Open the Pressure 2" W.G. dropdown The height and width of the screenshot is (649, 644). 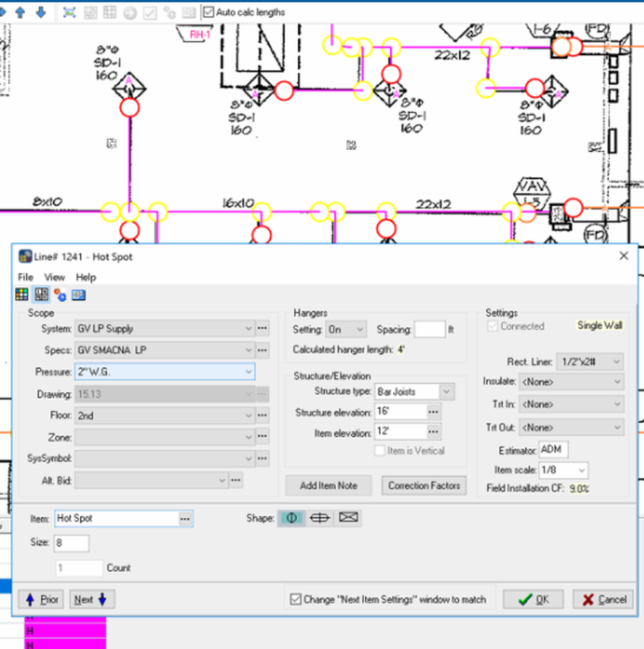pyautogui.click(x=164, y=372)
